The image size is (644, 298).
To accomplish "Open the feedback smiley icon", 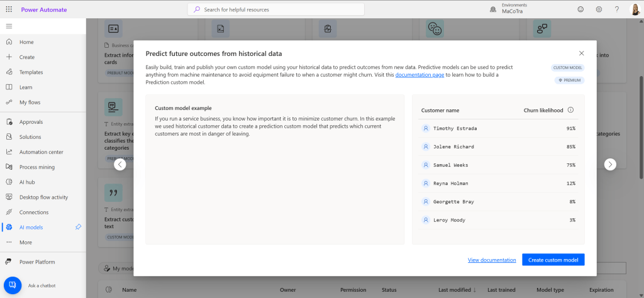I will point(580,9).
